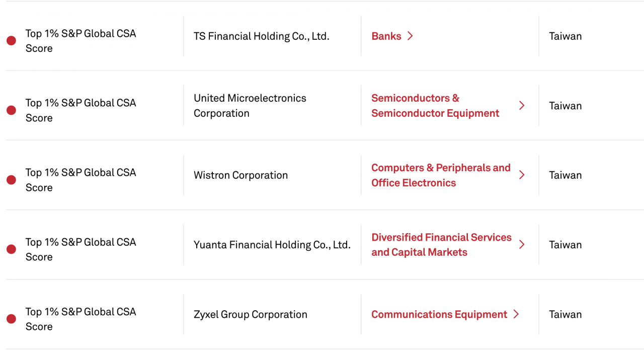Select the Zyxel Group Corporation name
The width and height of the screenshot is (644, 355).
(251, 314)
